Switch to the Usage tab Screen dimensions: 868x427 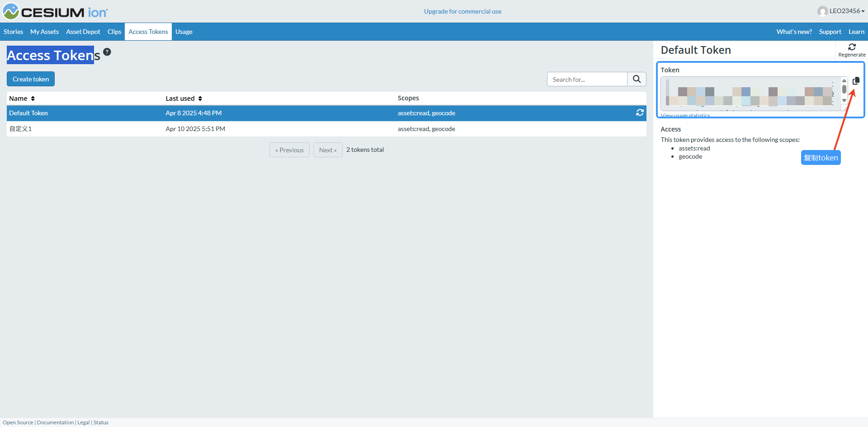click(x=184, y=32)
